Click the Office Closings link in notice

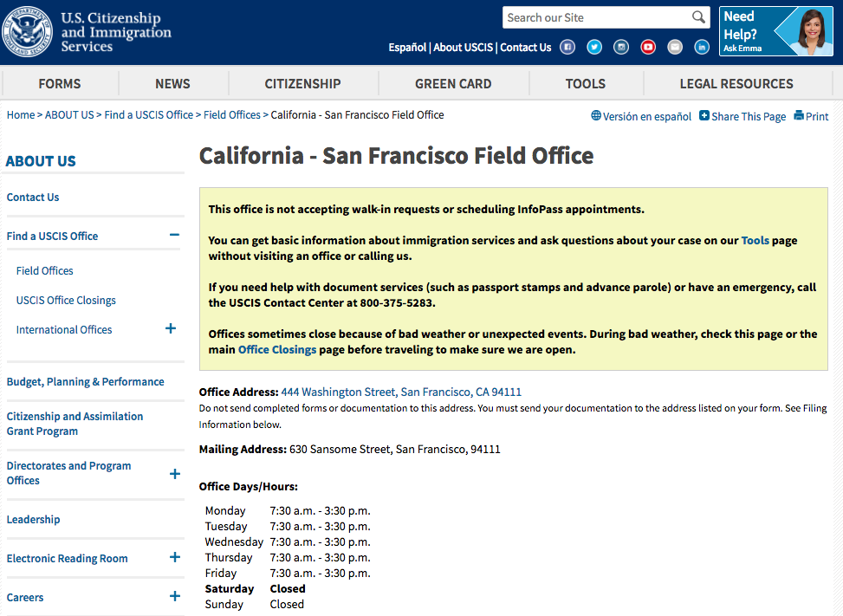click(276, 350)
